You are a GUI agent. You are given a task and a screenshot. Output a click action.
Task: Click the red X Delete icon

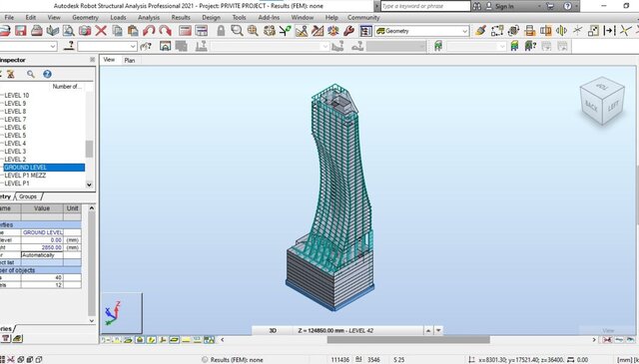[101, 31]
